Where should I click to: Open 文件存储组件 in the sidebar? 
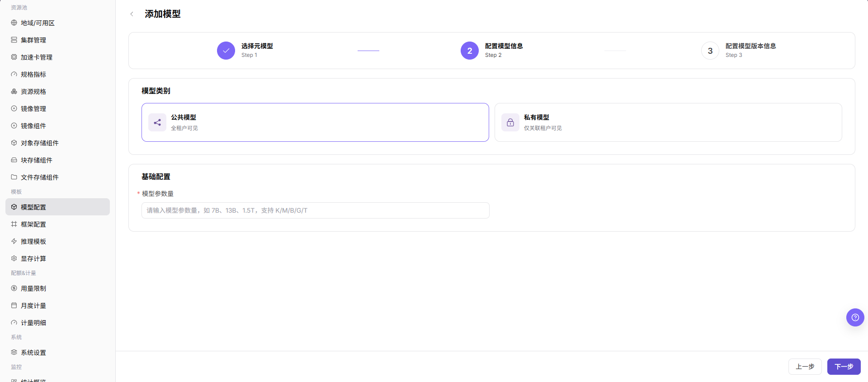coord(57,177)
